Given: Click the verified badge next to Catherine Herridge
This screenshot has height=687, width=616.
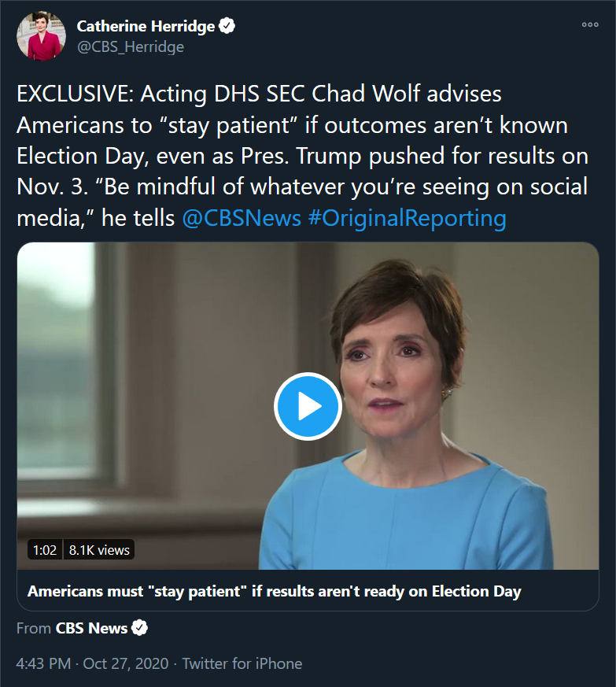Looking at the screenshot, I should [227, 26].
